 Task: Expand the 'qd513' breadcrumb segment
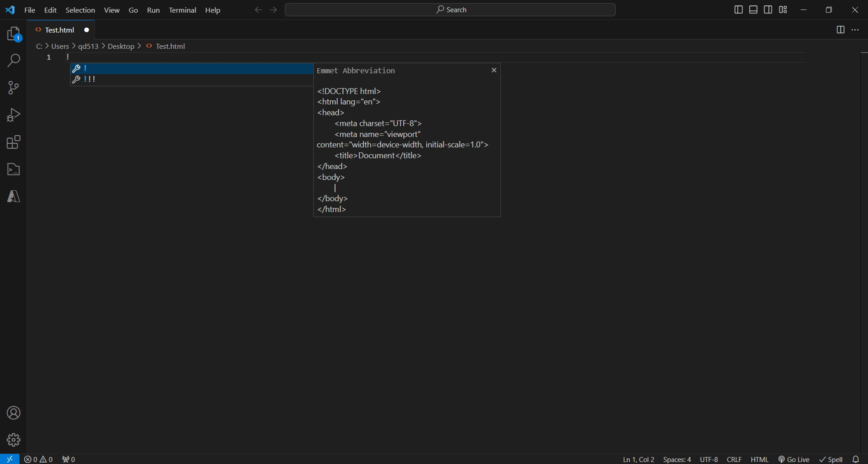click(88, 46)
